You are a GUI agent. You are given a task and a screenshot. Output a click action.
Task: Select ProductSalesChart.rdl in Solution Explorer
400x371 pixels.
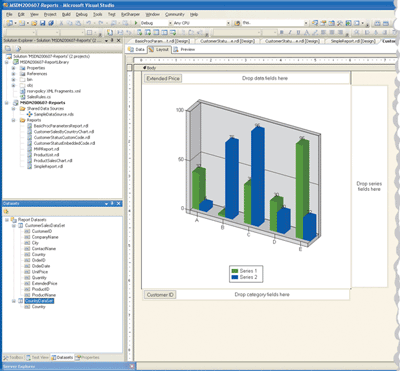(53, 161)
